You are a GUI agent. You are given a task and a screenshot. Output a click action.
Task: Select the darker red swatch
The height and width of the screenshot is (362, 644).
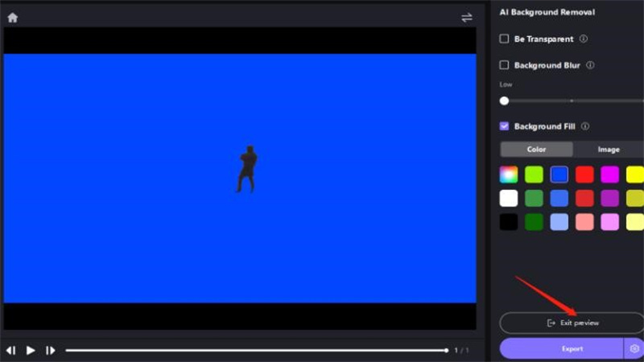point(584,199)
